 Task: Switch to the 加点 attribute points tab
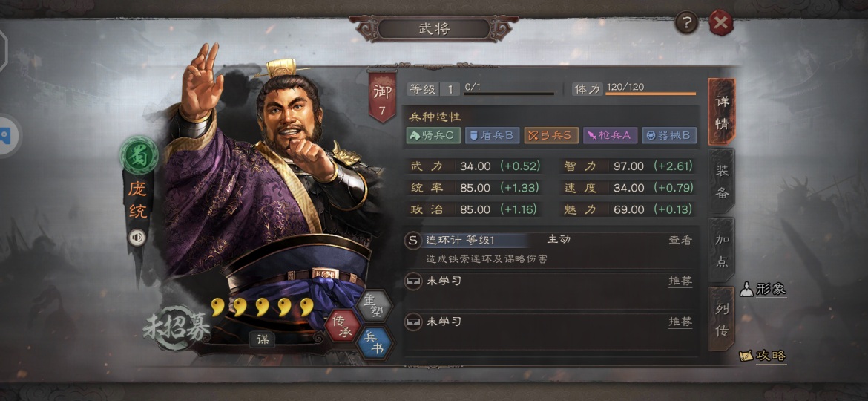(722, 250)
